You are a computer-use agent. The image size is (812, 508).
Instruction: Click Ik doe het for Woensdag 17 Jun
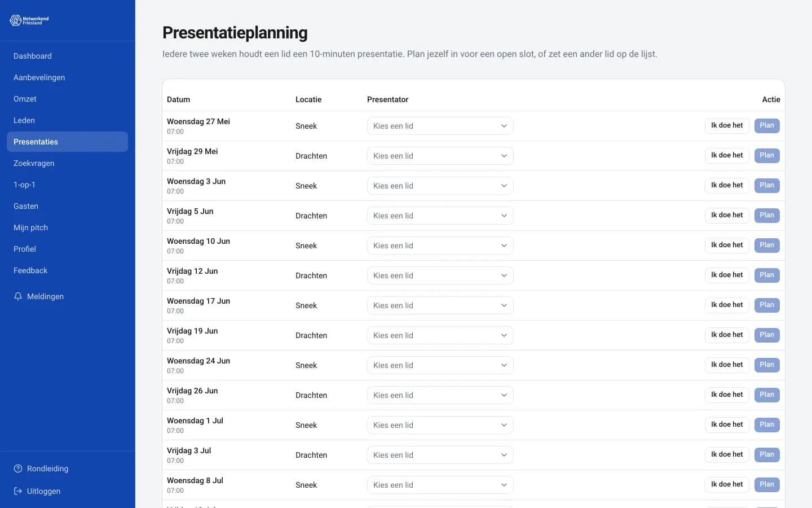(727, 305)
